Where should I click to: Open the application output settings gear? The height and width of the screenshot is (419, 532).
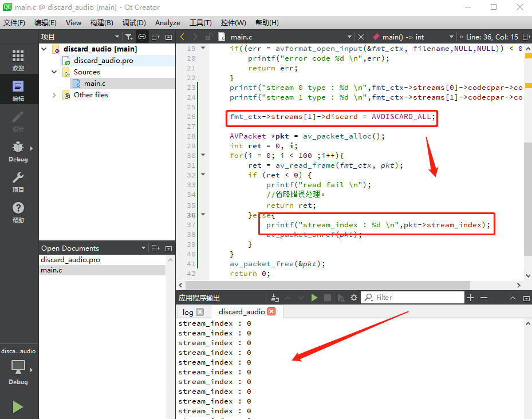[x=354, y=298]
